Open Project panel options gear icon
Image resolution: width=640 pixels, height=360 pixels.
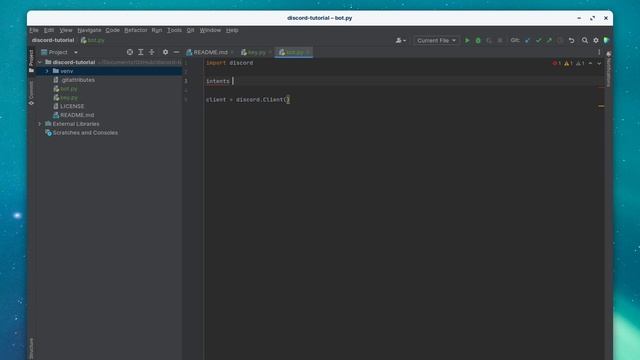coord(165,52)
